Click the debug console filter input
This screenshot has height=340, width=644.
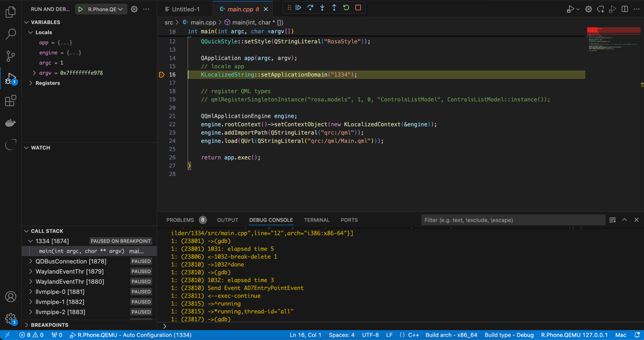[x=512, y=220]
